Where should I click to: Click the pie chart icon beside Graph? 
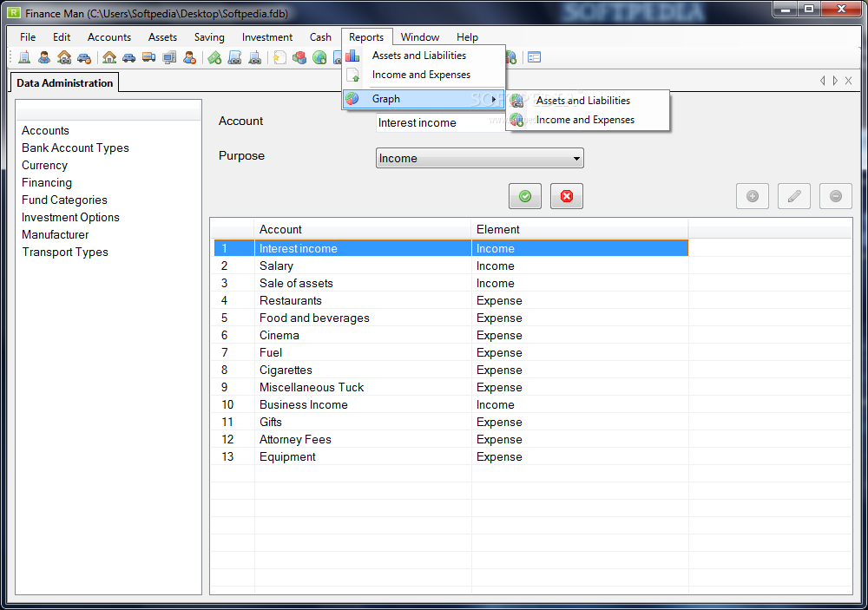(x=352, y=99)
